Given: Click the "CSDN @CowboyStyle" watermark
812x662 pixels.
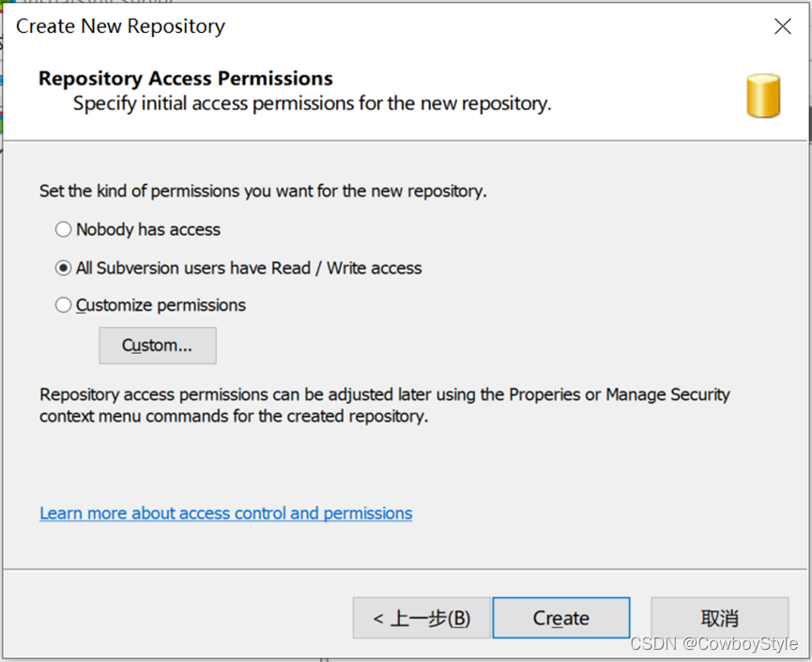Looking at the screenshot, I should [x=713, y=644].
